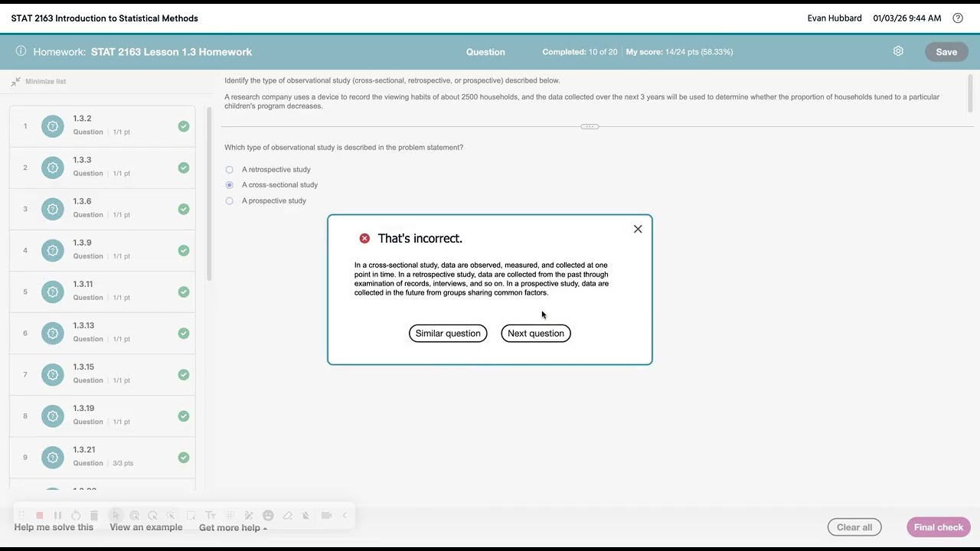Open question 1.3.15 in list
This screenshot has height=551, width=980.
tap(103, 374)
